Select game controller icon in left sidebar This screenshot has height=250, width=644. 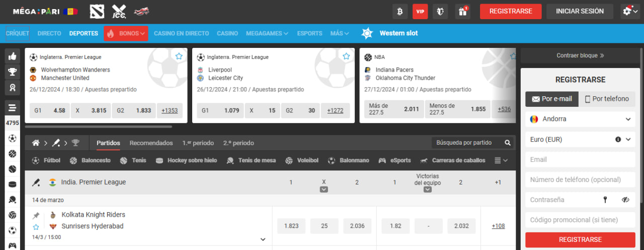coord(12,245)
